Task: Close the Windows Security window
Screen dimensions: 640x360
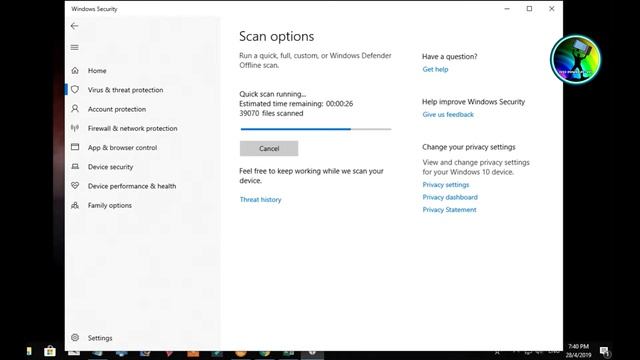Action: point(552,9)
